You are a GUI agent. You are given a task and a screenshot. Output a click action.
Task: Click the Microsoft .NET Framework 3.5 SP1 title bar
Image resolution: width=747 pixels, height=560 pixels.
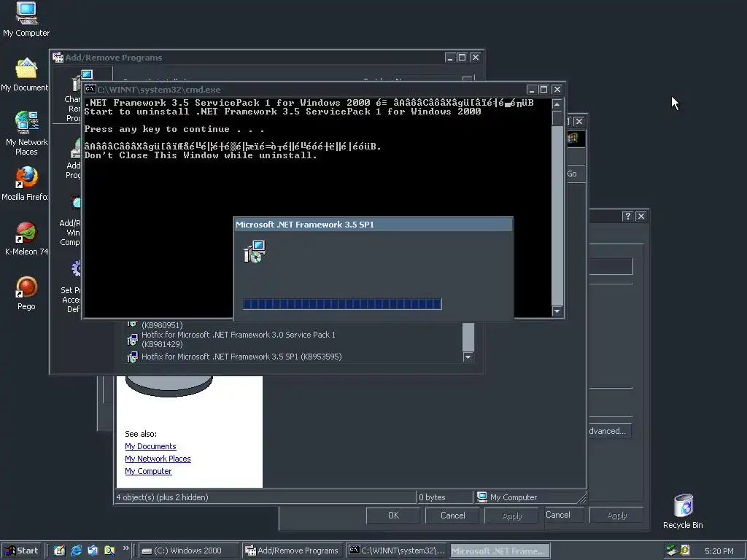[373, 225]
